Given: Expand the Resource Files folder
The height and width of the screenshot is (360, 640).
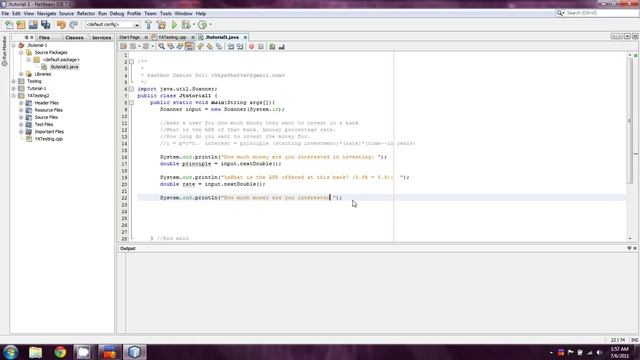Looking at the screenshot, I should pos(21,110).
